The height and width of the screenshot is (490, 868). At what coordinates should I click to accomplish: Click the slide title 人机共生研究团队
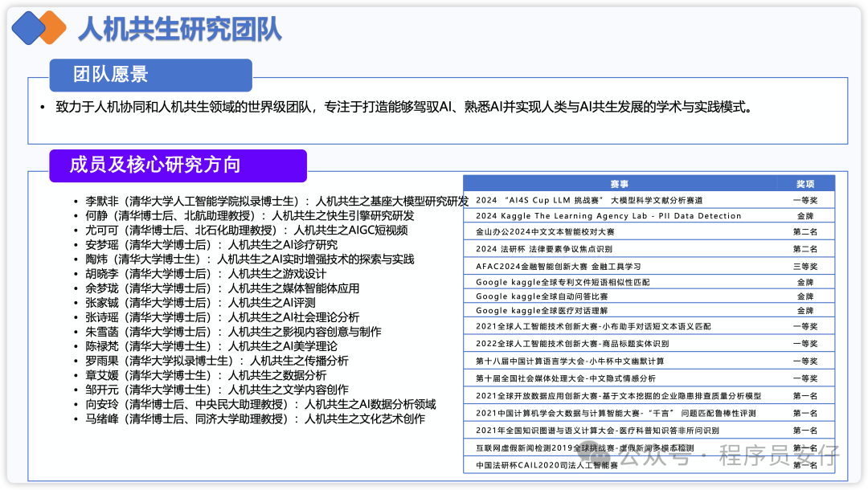(180, 29)
